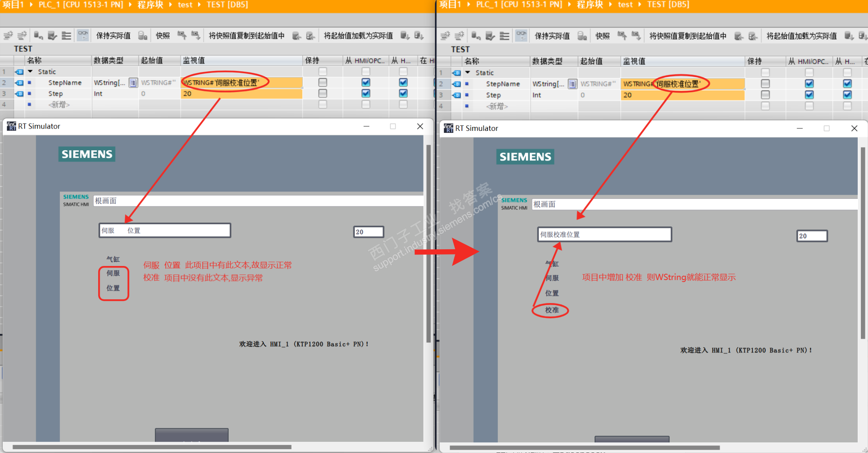The image size is (868, 453).
Task: Click the expand-all rows icon in left toolbar
Action: (66, 36)
